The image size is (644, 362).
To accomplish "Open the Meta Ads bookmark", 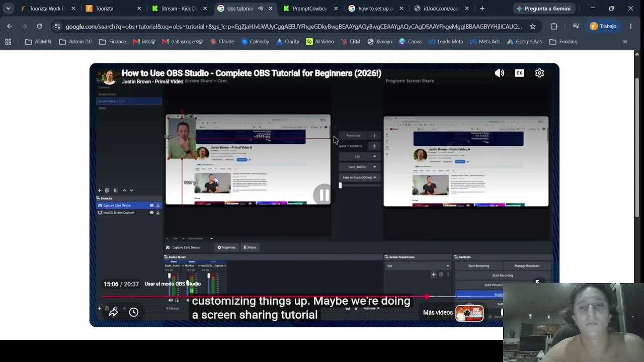I will pos(485,42).
